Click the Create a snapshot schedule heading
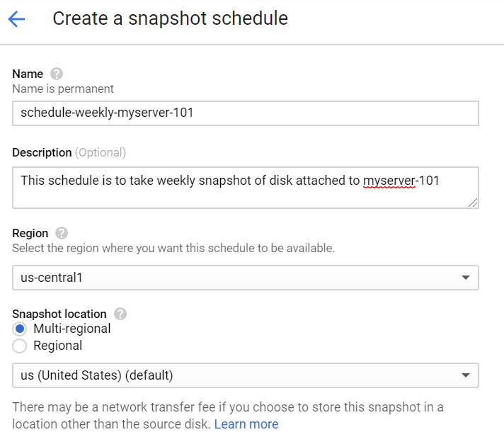This screenshot has height=437, width=504. (170, 18)
